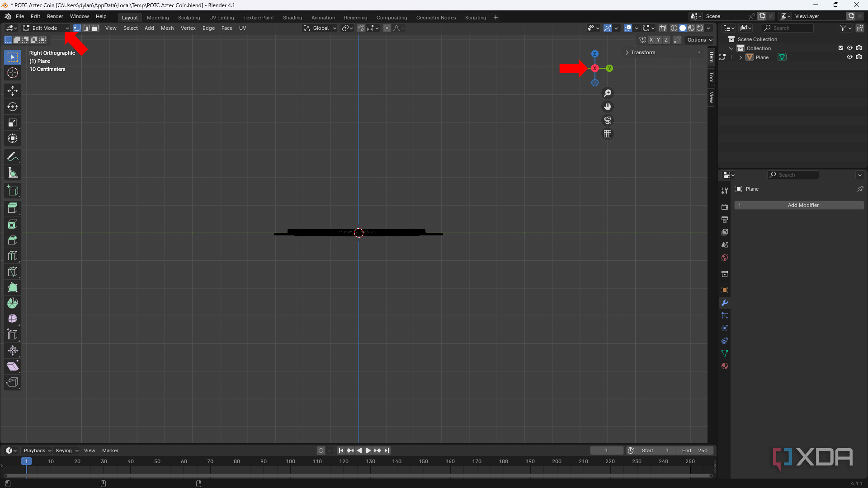Open the Mesh menu
The image size is (868, 488).
pyautogui.click(x=167, y=28)
